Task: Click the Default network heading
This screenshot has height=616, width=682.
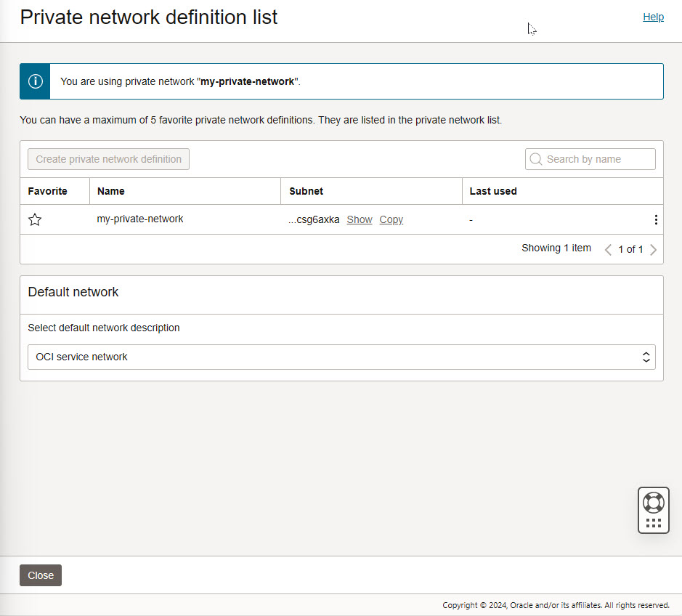Action: [73, 292]
